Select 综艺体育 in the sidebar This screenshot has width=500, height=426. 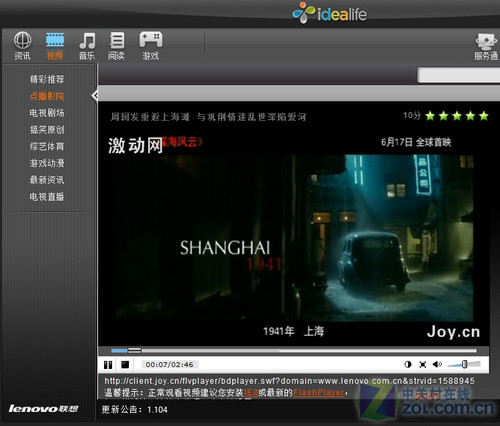pos(47,146)
